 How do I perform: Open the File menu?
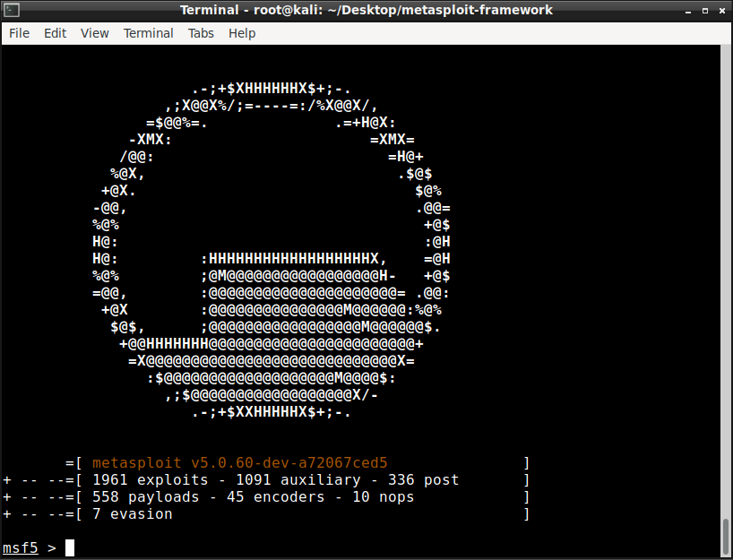[19, 33]
